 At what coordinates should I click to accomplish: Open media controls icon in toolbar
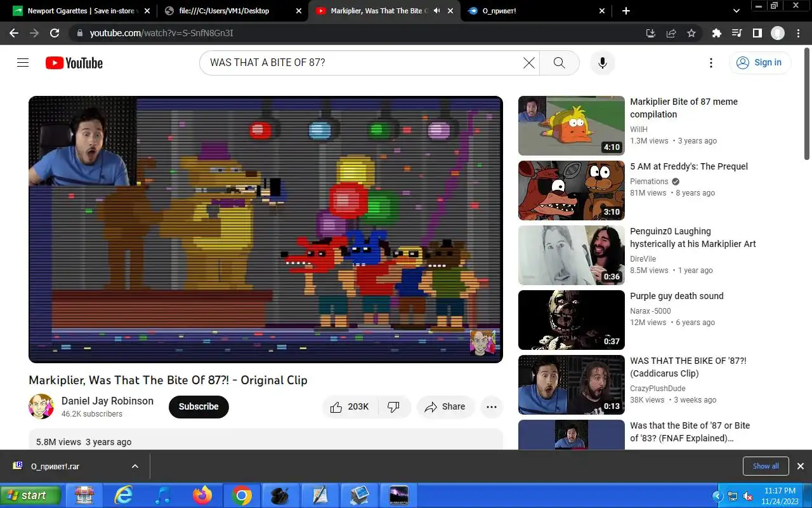[737, 33]
